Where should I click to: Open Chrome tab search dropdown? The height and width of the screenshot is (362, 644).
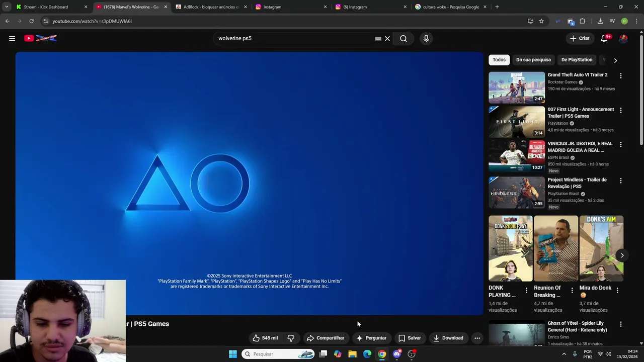click(x=7, y=7)
